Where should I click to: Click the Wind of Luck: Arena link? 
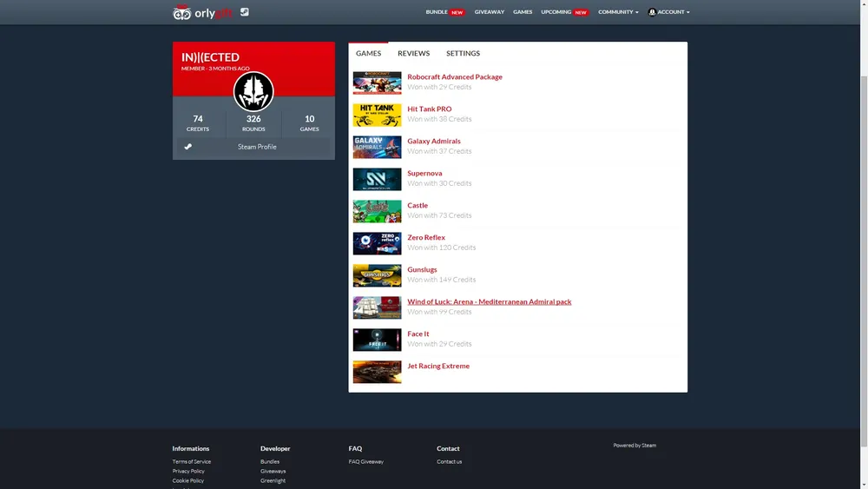point(489,301)
